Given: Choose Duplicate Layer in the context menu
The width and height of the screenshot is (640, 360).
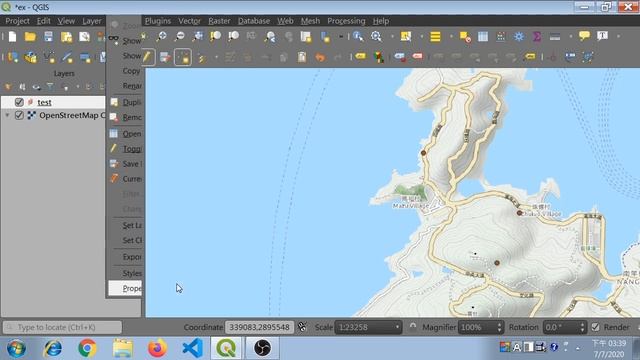Looking at the screenshot, I should [125, 102].
